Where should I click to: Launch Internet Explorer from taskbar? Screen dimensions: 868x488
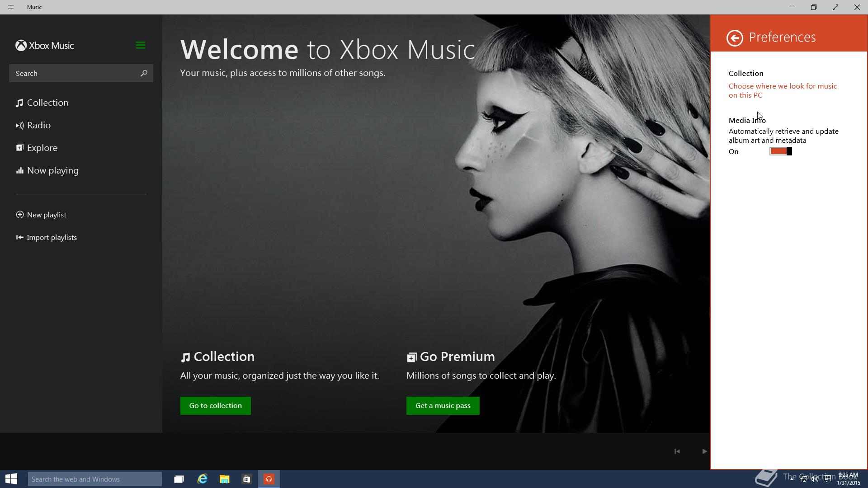click(202, 479)
